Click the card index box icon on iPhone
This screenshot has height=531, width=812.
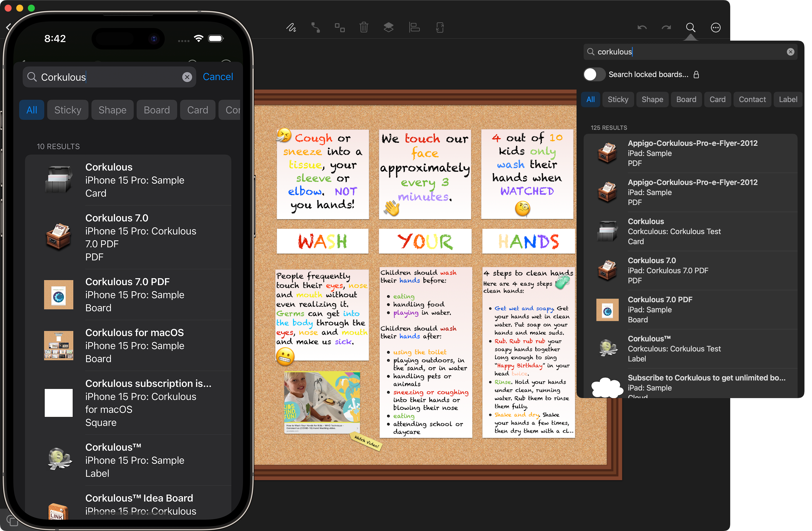(x=59, y=180)
